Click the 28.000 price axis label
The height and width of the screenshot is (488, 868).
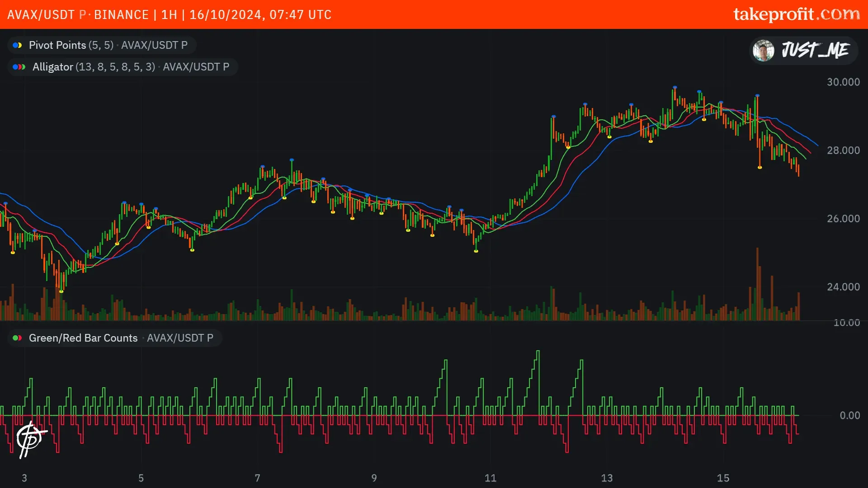[x=843, y=150]
